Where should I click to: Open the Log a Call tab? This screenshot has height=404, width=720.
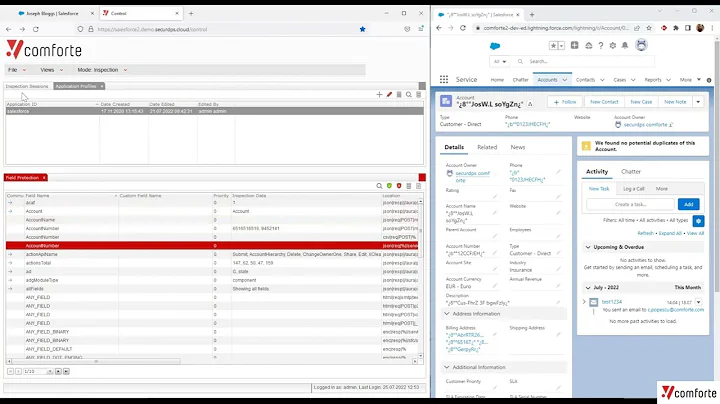pos(633,189)
